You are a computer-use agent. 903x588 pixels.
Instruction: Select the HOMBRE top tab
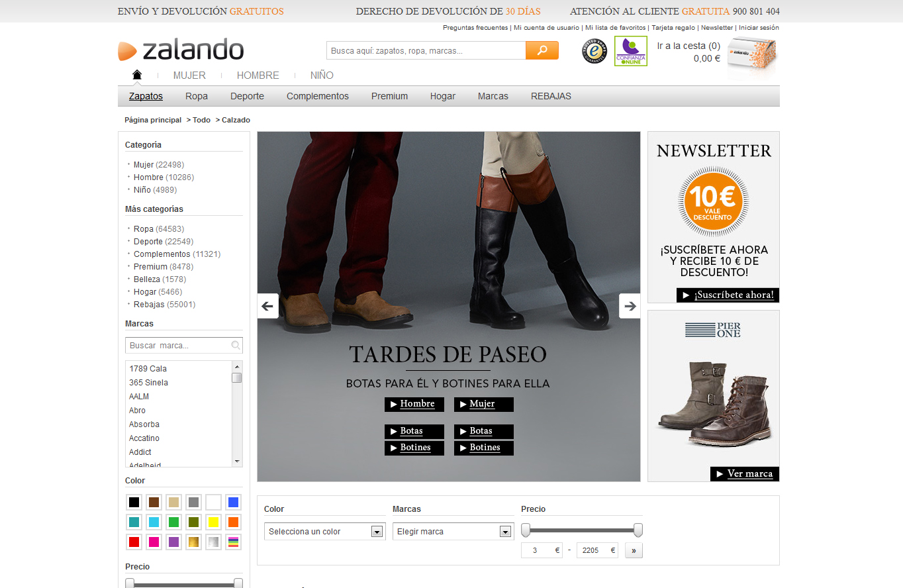[258, 75]
